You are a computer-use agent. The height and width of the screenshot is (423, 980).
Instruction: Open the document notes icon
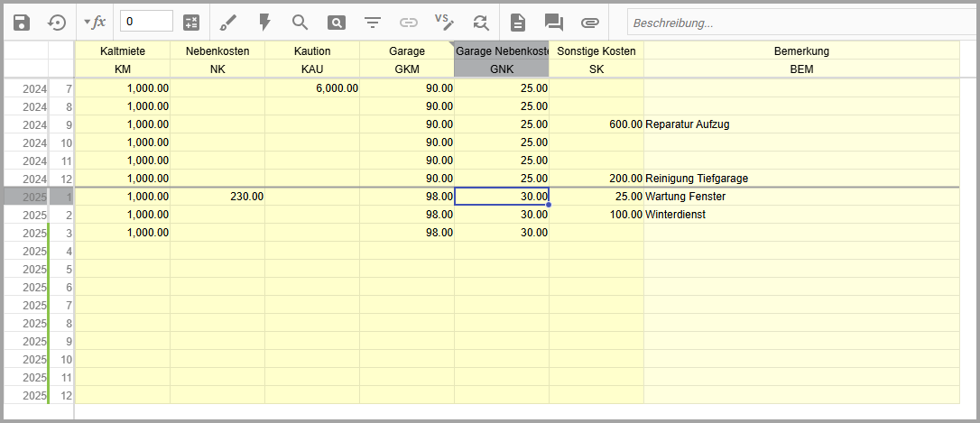[518, 22]
